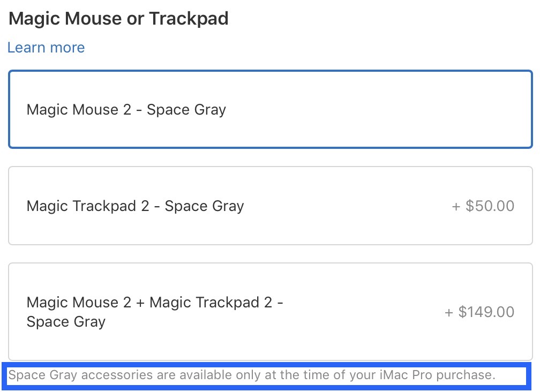Click the Magic Mouse or Trackpad heading
The height and width of the screenshot is (392, 540).
pos(119,19)
